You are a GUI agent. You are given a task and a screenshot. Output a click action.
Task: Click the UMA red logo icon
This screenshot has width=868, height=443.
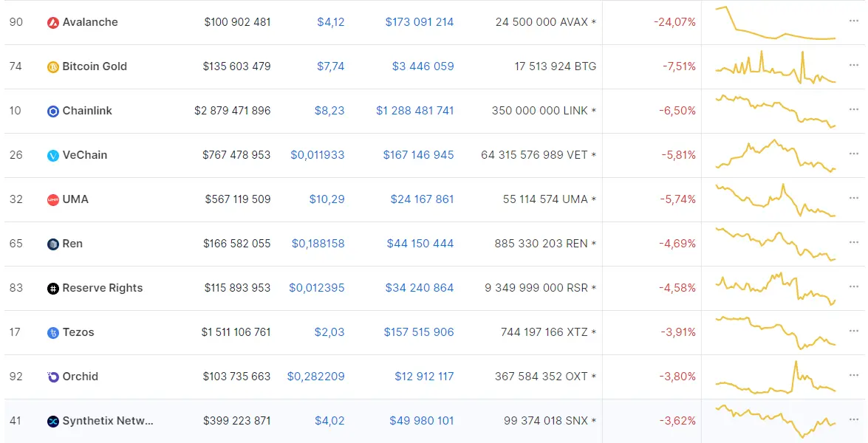pos(53,199)
